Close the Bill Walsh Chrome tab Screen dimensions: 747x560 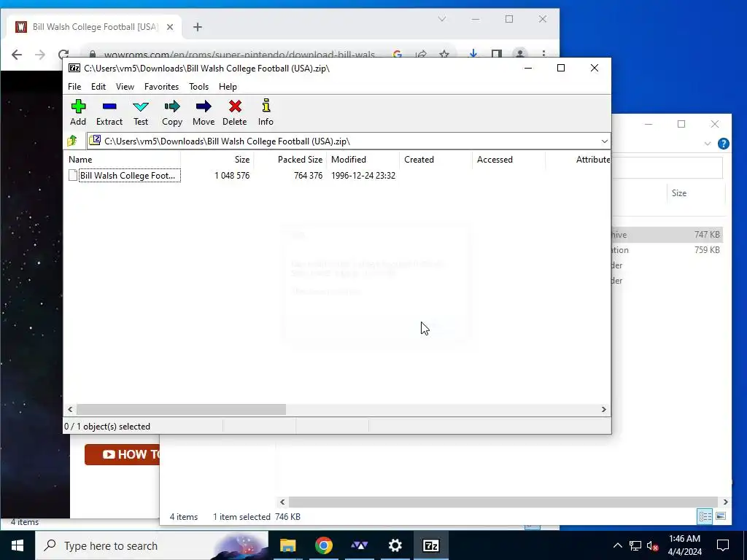tap(169, 27)
